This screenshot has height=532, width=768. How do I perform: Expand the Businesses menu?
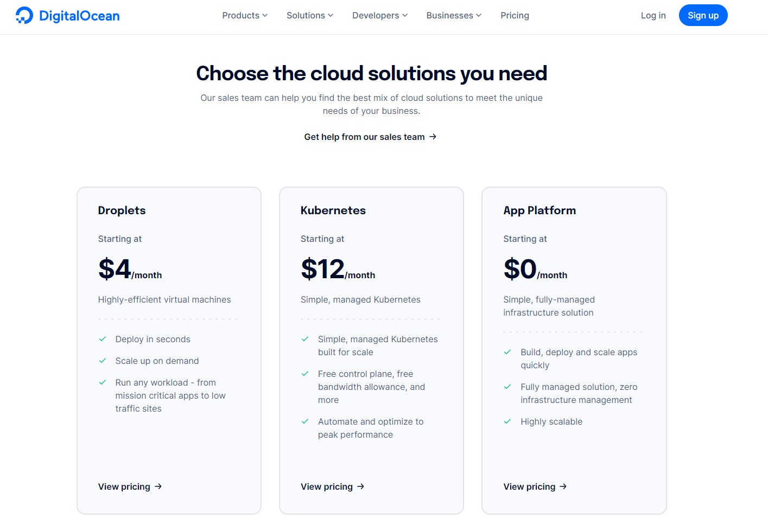(x=453, y=15)
